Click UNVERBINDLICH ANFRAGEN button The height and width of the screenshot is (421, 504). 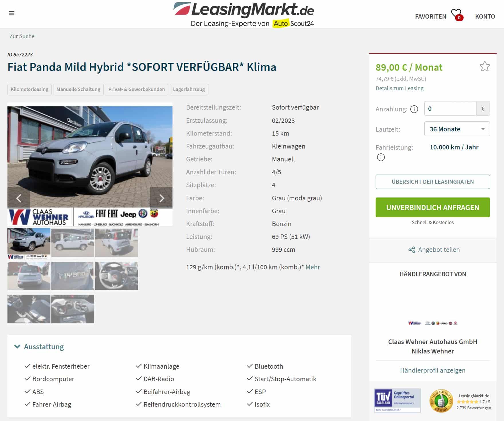point(433,207)
